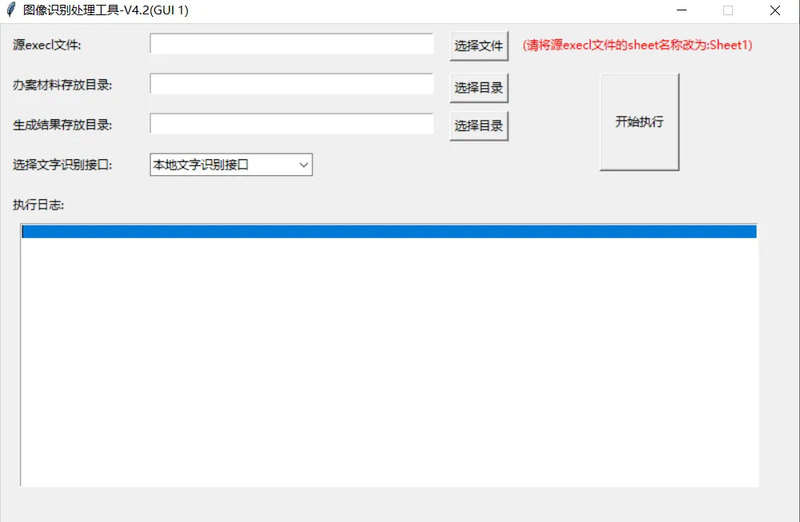The width and height of the screenshot is (800, 522).
Task: Click the red Sheet1 hint text
Action: tap(637, 45)
